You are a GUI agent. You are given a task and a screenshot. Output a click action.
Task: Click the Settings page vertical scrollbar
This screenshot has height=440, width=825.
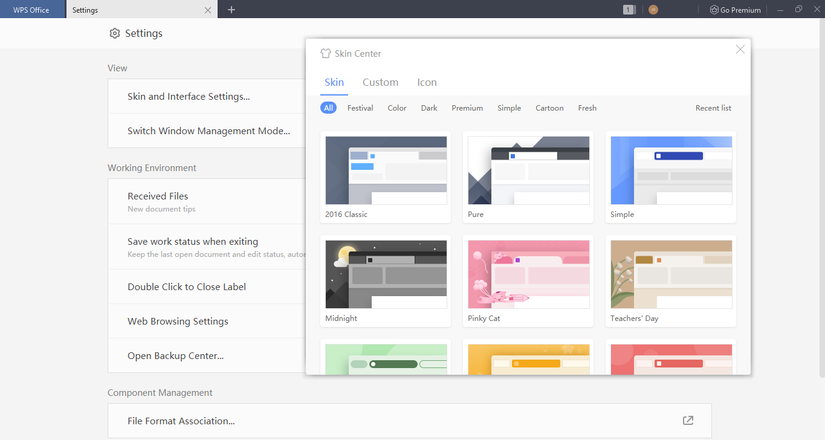[x=822, y=197]
